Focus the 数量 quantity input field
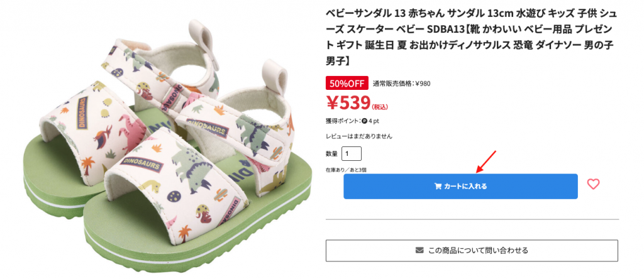The image size is (644, 279). pos(352,153)
